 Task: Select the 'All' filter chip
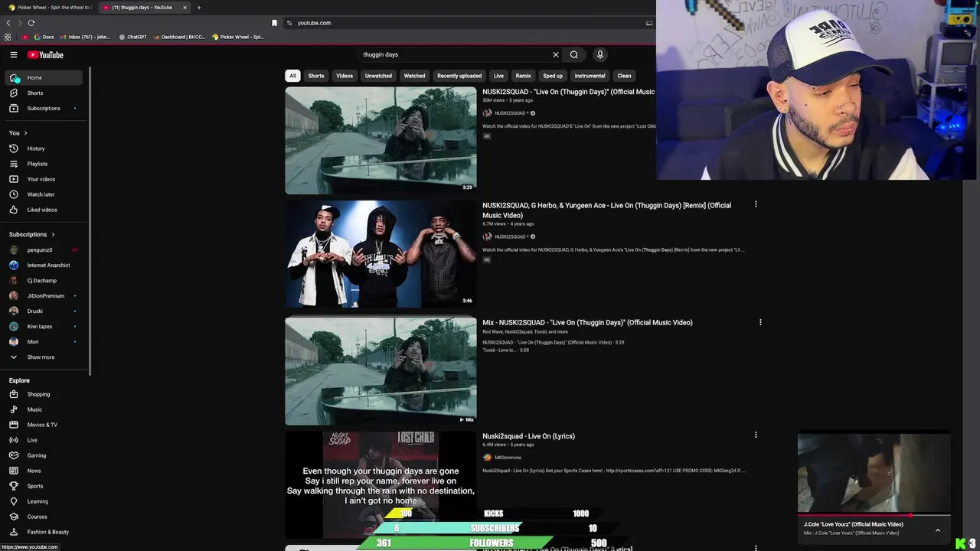tap(292, 76)
